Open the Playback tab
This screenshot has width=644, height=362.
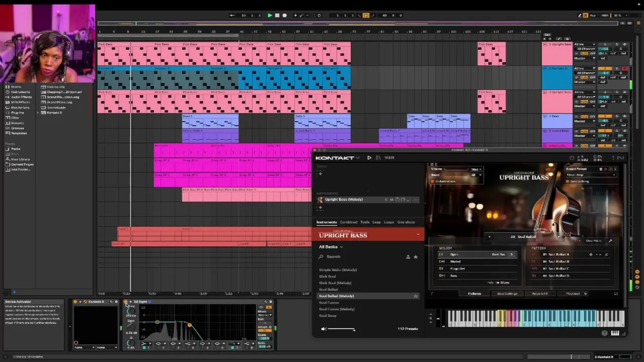tap(574, 294)
